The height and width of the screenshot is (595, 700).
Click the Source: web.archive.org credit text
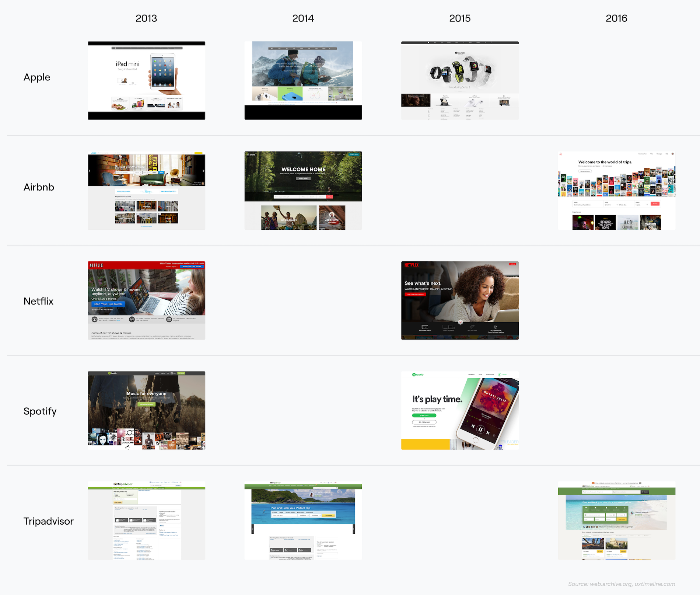pyautogui.click(x=622, y=584)
